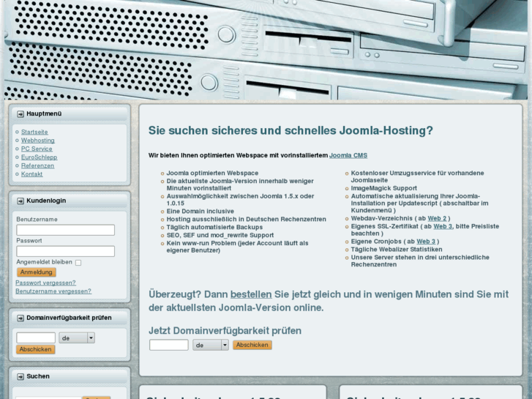Open Web 3 link in SSL-Zertifikat item
The height and width of the screenshot is (399, 532).
point(443,226)
